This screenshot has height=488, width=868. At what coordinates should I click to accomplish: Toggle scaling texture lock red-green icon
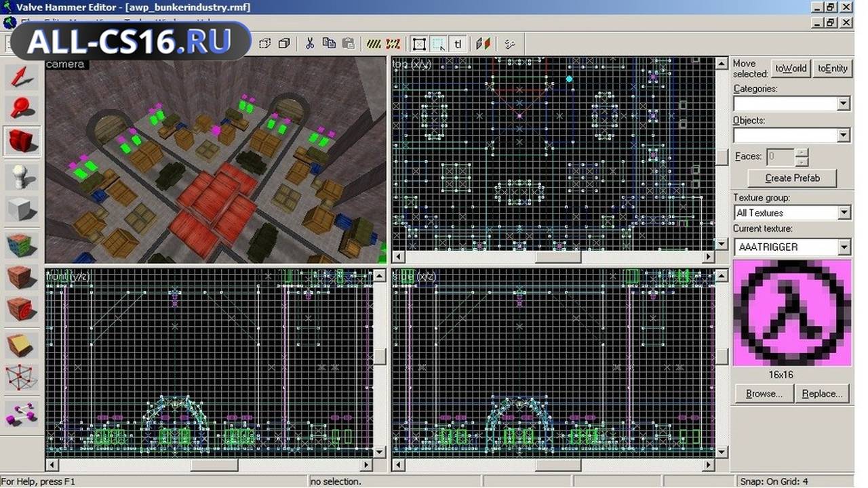coord(483,44)
